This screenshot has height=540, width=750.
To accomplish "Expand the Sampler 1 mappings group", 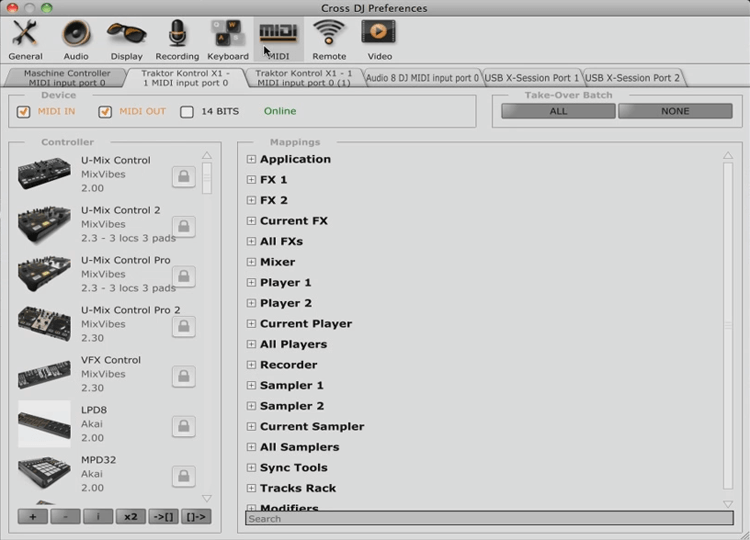I will [x=251, y=385].
